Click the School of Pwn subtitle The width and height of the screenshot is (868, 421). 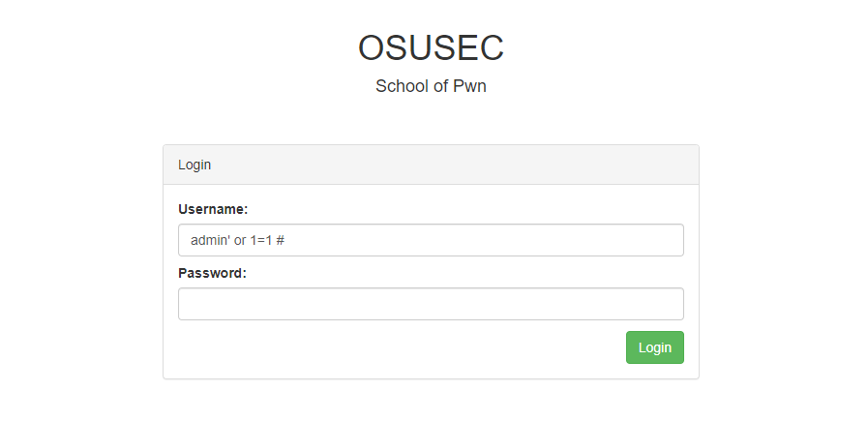(431, 86)
